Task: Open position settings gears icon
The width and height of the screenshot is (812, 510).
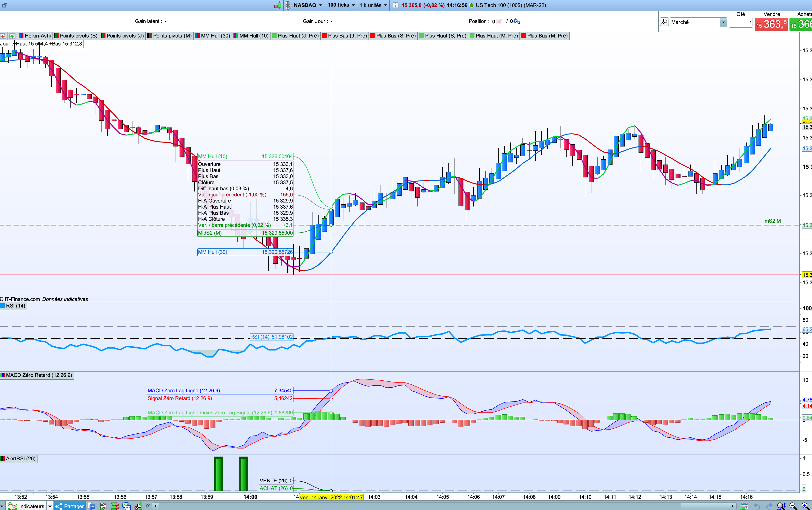Action: 517,22
